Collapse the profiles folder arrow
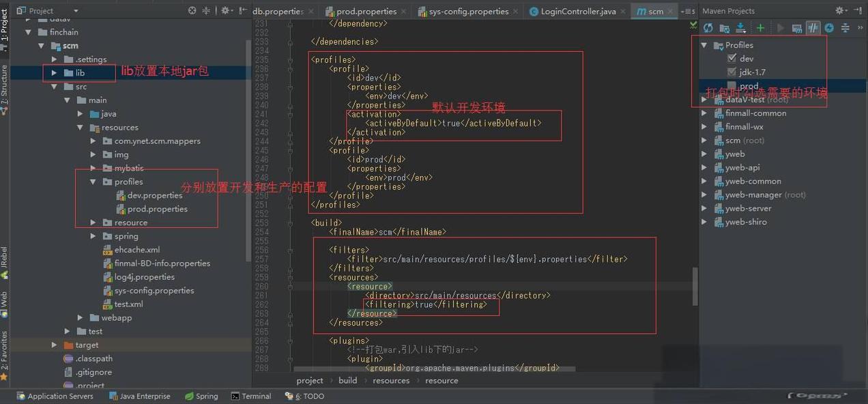Image resolution: width=868 pixels, height=404 pixels. (x=93, y=182)
